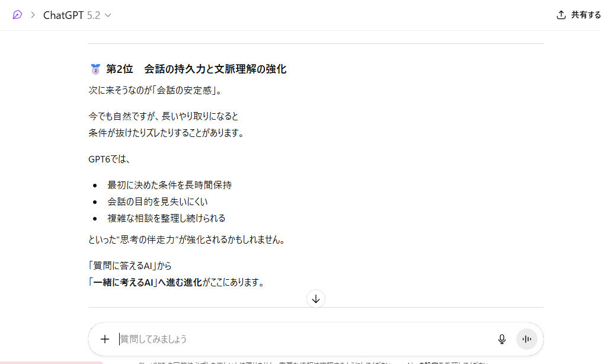Jump to the latest message with the down arrow
Viewport: 601px width, 364px height.
pyautogui.click(x=316, y=299)
